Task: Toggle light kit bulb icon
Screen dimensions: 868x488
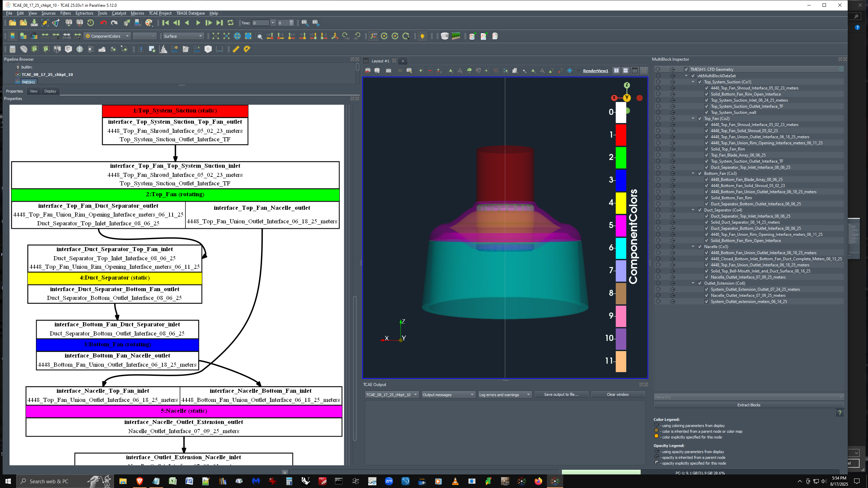Action: pos(422,36)
